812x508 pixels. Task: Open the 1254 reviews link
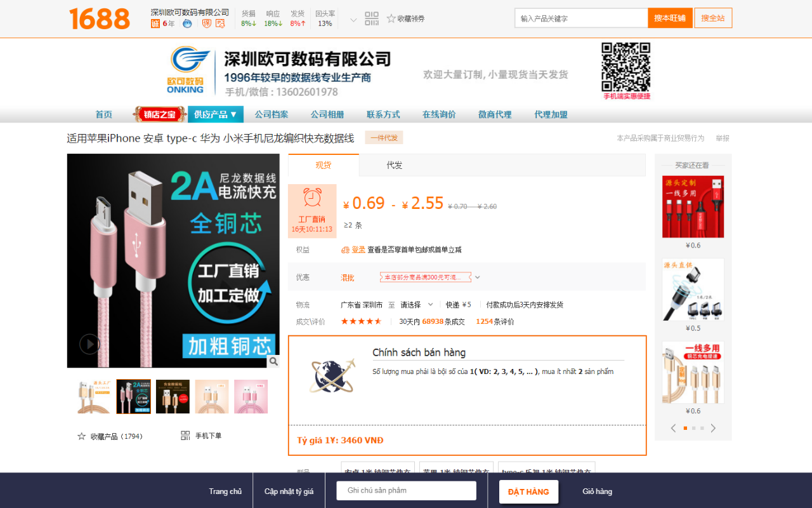pyautogui.click(x=485, y=321)
